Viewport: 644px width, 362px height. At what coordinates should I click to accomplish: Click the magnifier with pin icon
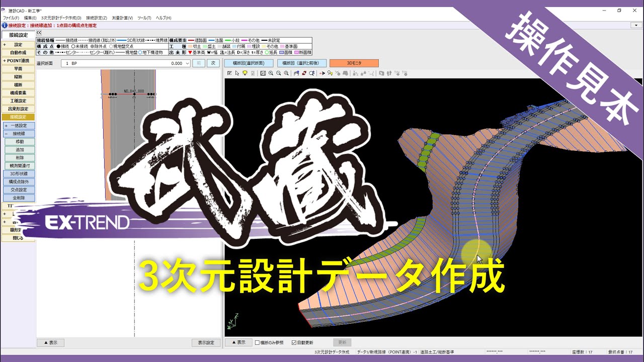tap(330, 73)
